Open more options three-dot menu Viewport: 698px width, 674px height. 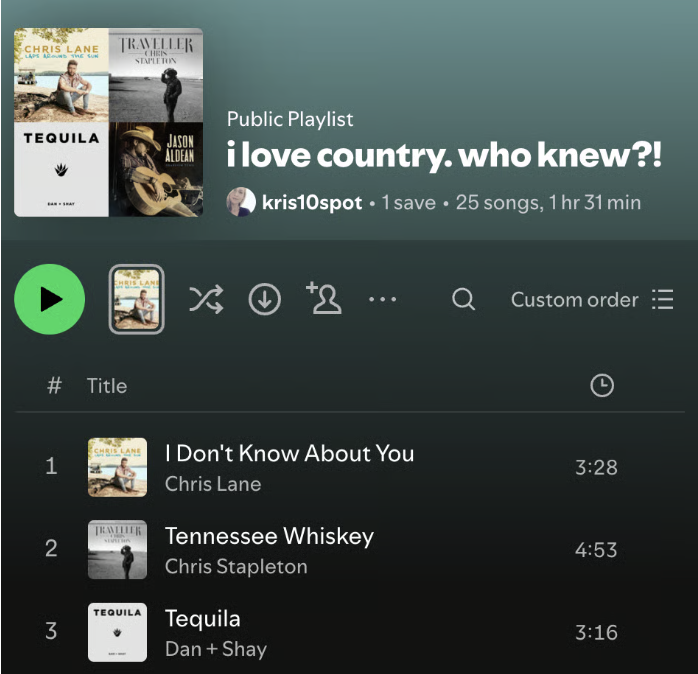point(382,300)
